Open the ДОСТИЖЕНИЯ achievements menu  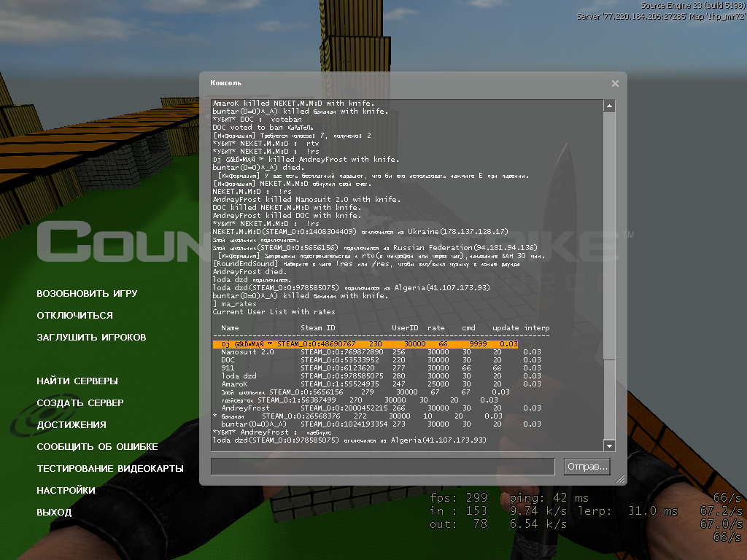pos(71,425)
